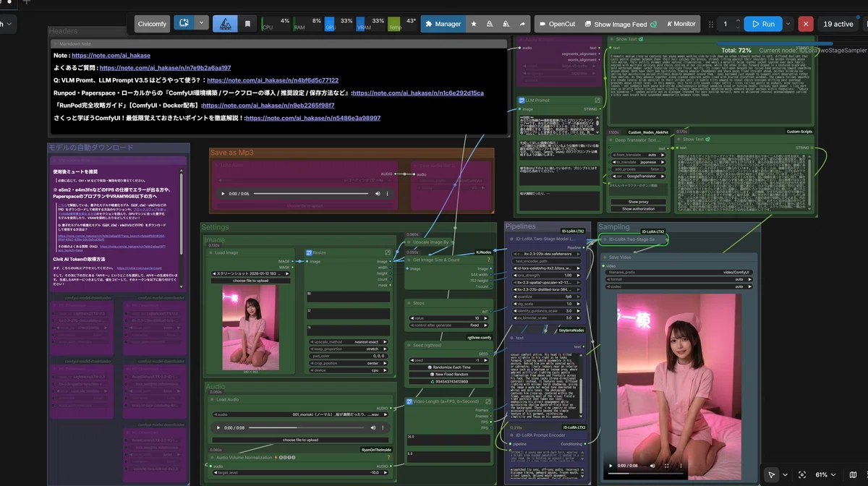Screen dimensions: 868x486
Task: Change quantize fp8 option
Action: pyautogui.click(x=547, y=296)
